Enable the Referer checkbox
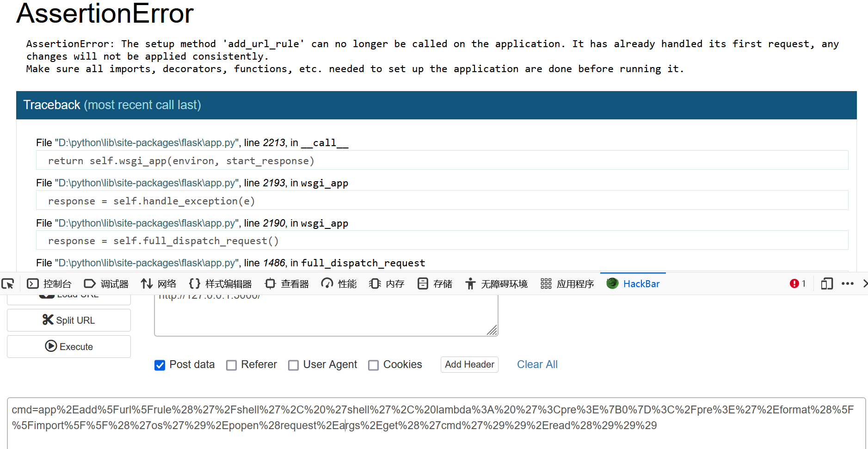This screenshot has height=449, width=868. (231, 365)
